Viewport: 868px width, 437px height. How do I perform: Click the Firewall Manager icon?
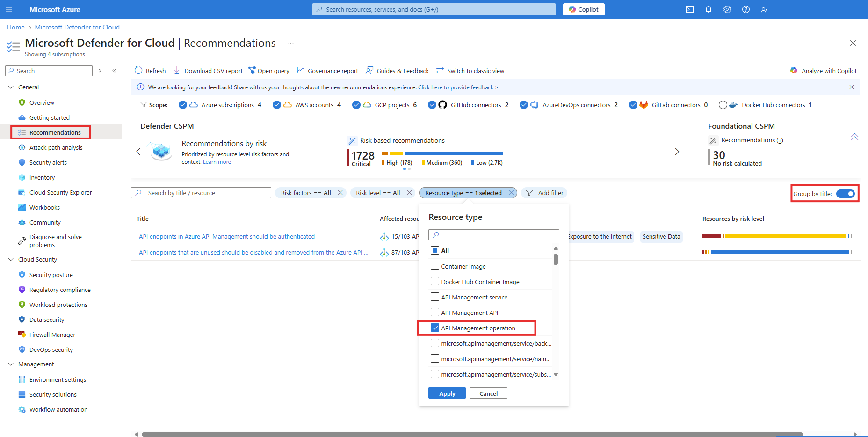(x=22, y=335)
